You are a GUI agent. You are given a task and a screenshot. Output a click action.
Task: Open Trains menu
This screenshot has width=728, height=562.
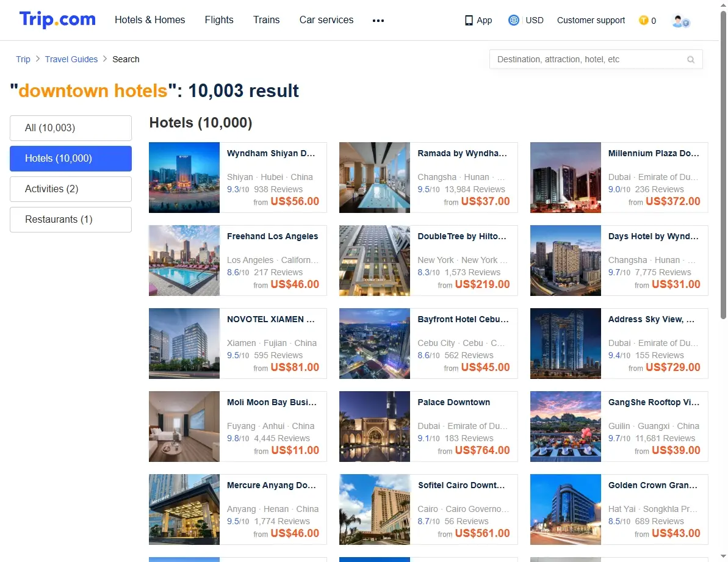point(267,20)
